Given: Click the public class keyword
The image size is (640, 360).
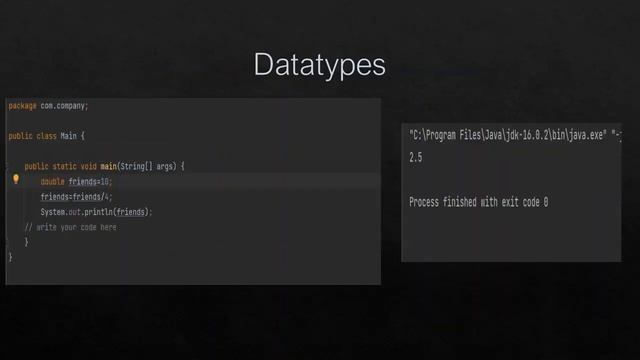Looking at the screenshot, I should coord(33,136).
